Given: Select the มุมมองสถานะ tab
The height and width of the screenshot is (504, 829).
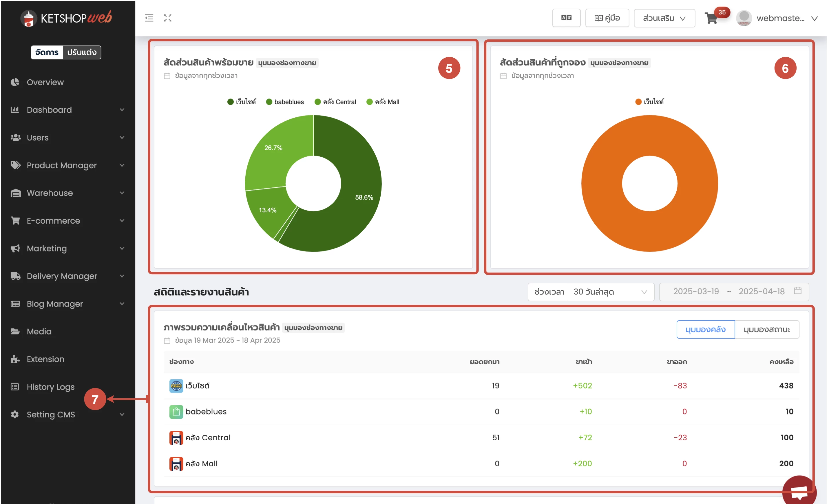Looking at the screenshot, I should (x=766, y=329).
